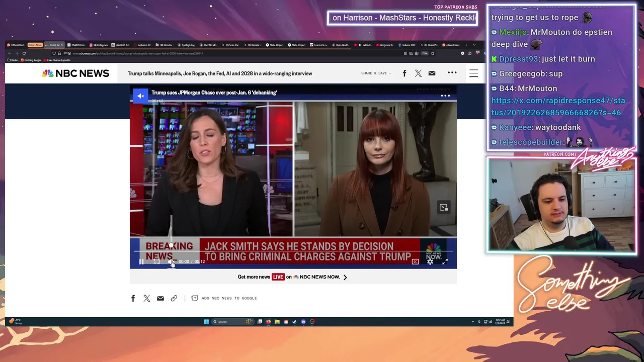
Task: Enter fullscreen video mode
Action: (445, 261)
